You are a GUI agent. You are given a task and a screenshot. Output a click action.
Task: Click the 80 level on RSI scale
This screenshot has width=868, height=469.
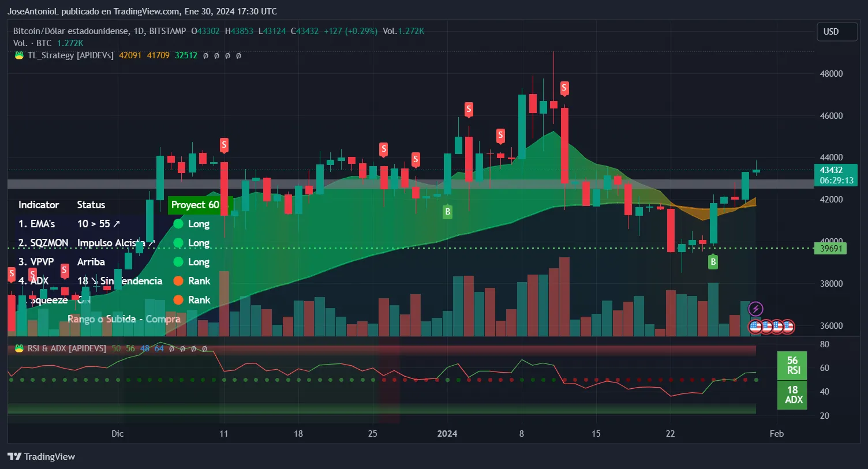click(x=825, y=344)
